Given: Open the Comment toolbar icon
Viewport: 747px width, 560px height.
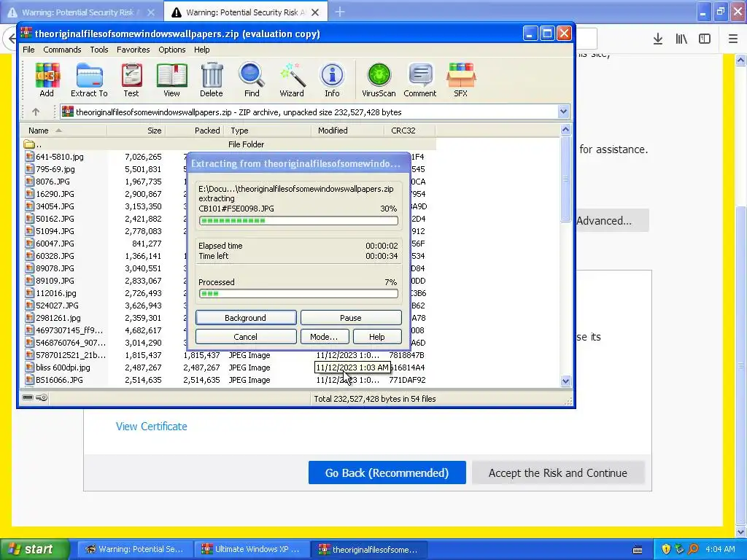Looking at the screenshot, I should point(420,80).
